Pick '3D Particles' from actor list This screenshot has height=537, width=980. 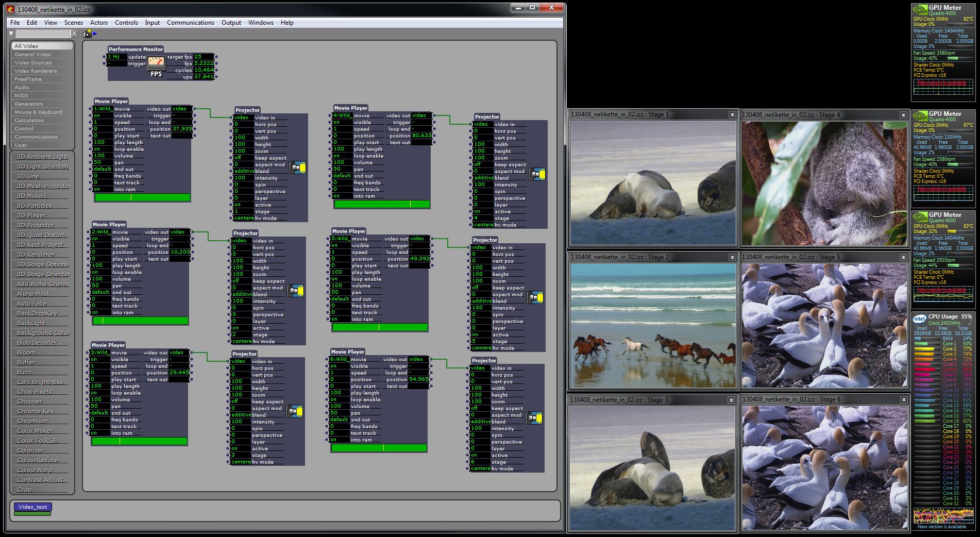[x=42, y=206]
